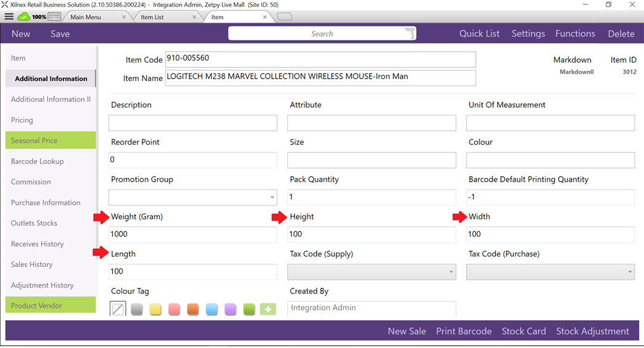
Task: Add a new colour tag
Action: point(268,309)
